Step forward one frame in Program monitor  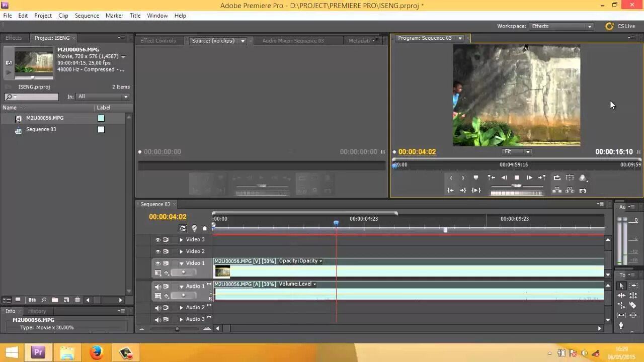(x=529, y=177)
